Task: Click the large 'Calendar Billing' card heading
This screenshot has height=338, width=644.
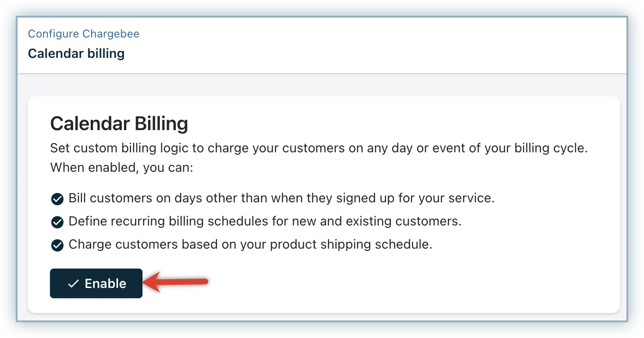Action: coord(119,124)
